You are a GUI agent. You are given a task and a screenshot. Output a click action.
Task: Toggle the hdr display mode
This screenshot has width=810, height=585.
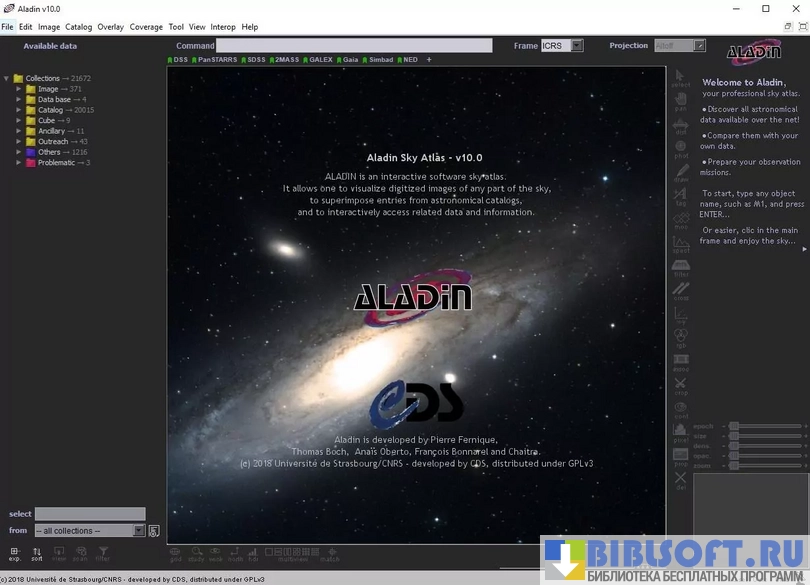point(253,554)
